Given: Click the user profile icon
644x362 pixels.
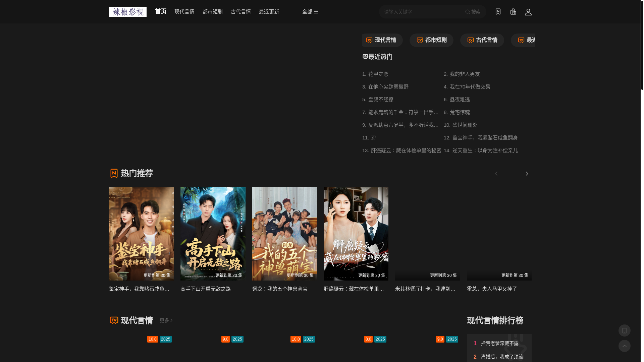Looking at the screenshot, I should 528,12.
